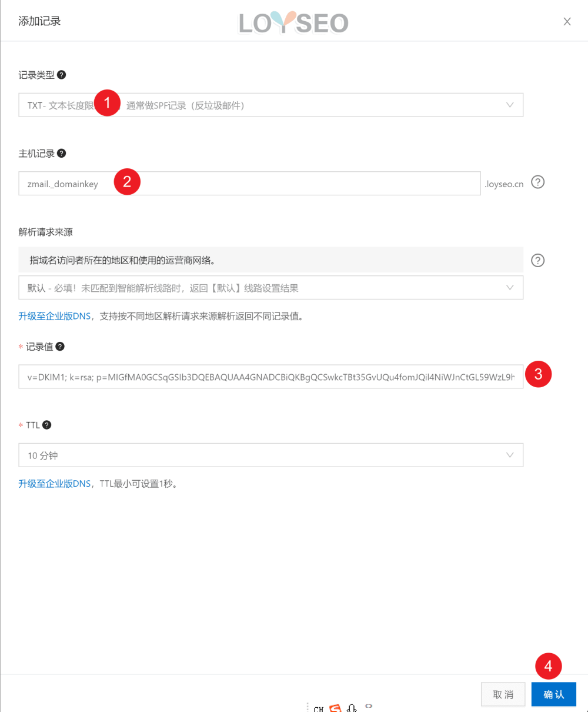The image size is (588, 712).
Task: Click the question mark beside 解析请求来源 description
Action: coord(537,260)
